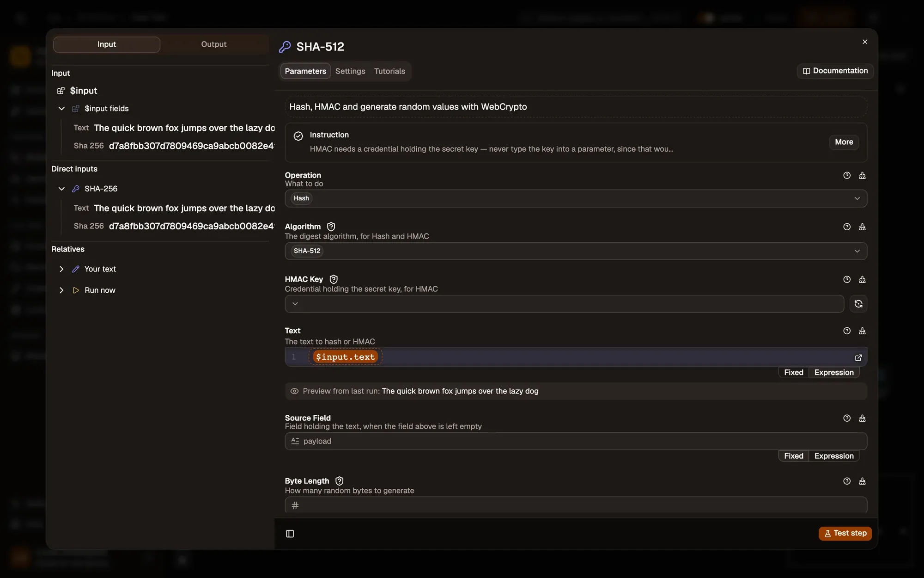Image resolution: width=924 pixels, height=578 pixels.
Task: Open Text expression in expanded editor
Action: coord(858,357)
